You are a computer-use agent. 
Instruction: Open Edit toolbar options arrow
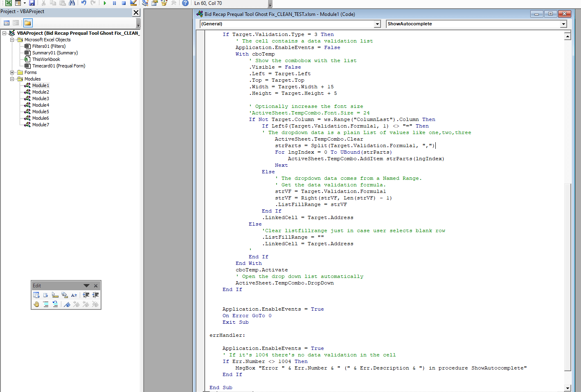(x=86, y=286)
